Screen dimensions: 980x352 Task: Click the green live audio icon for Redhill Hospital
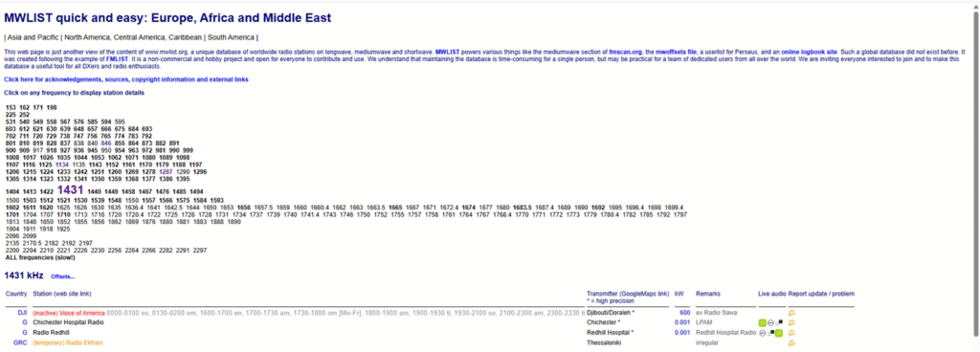[x=779, y=333]
